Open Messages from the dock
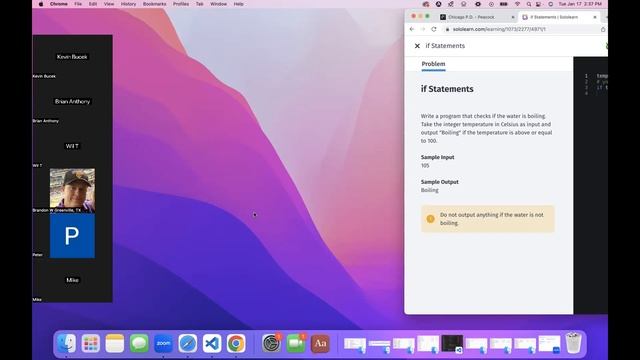 point(139,343)
